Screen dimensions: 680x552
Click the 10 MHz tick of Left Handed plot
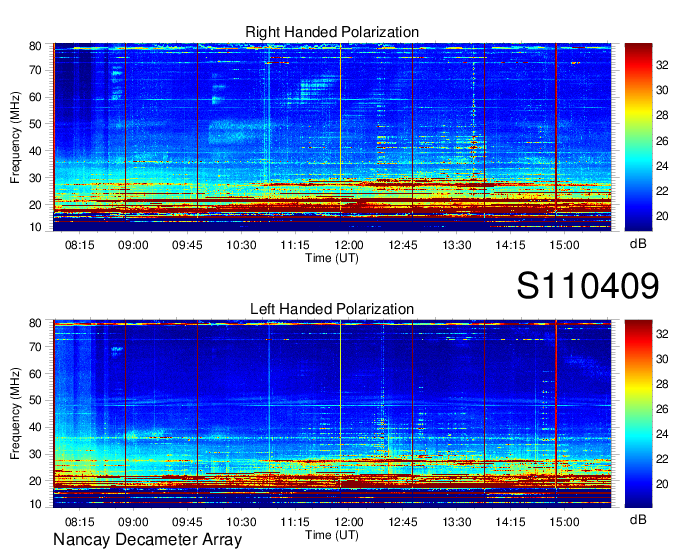tap(35, 504)
